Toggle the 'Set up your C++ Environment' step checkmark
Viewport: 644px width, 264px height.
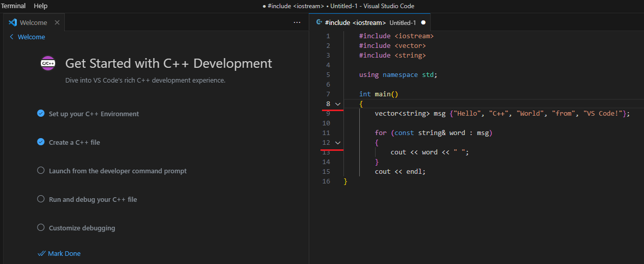pos(41,114)
